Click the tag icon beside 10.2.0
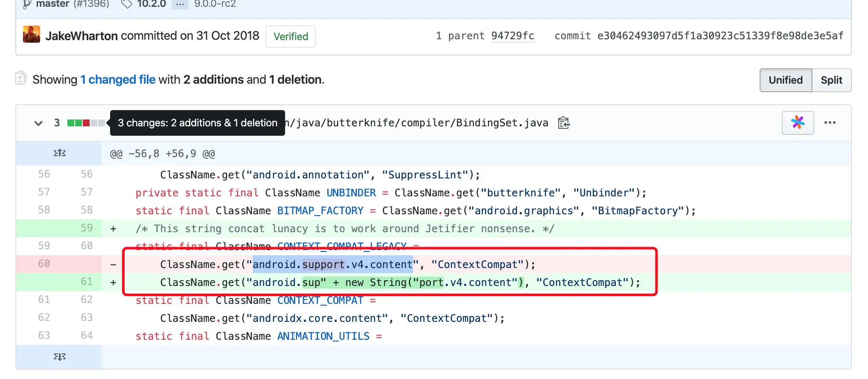This screenshot has width=868, height=379. (x=127, y=4)
